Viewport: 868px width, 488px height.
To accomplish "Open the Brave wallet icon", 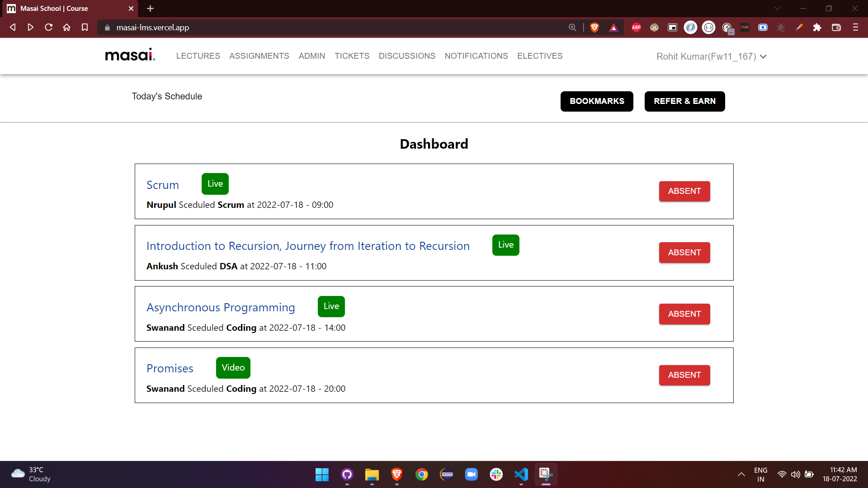I will click(x=836, y=28).
